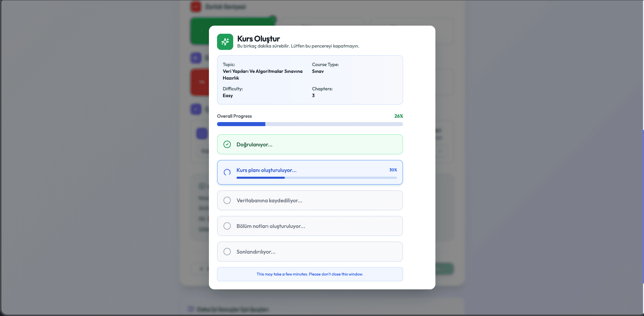This screenshot has height=316, width=644.
Task: Click the Kurs Oluştur dialog title
Action: click(x=258, y=39)
